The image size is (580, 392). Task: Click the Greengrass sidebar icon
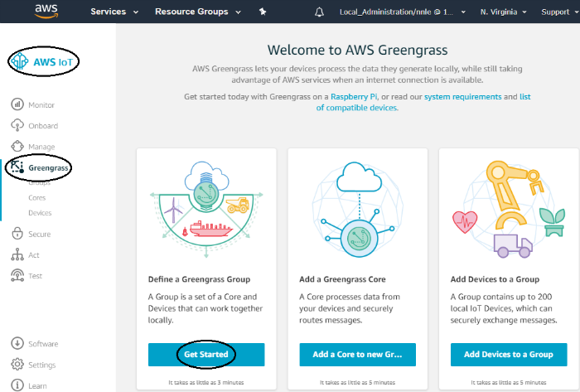[x=17, y=167]
